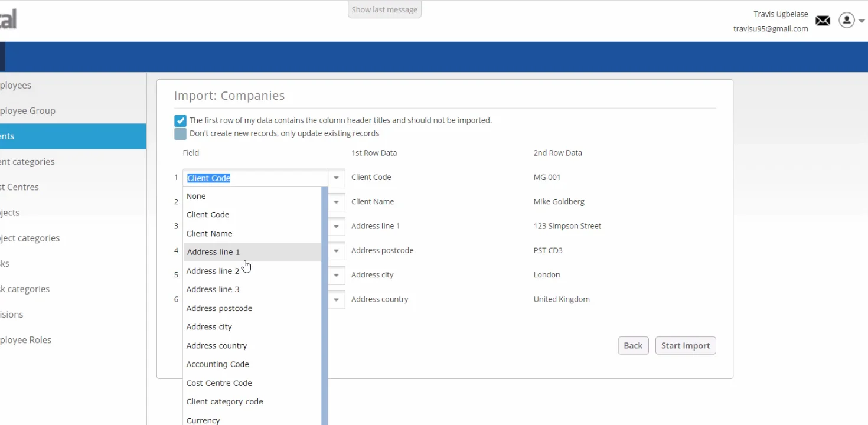Click the travisu95@gmail.com email text
Image resolution: width=868 pixels, height=425 pixels.
coord(771,28)
